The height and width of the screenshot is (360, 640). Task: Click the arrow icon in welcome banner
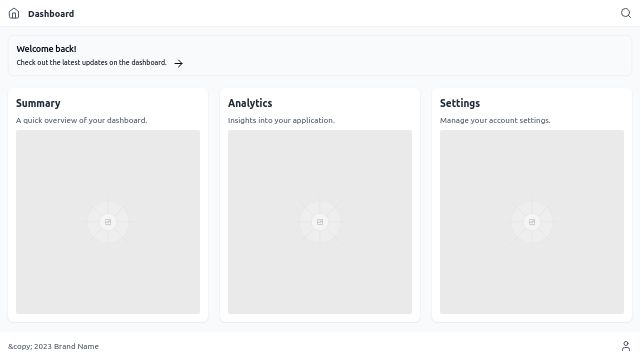178,63
